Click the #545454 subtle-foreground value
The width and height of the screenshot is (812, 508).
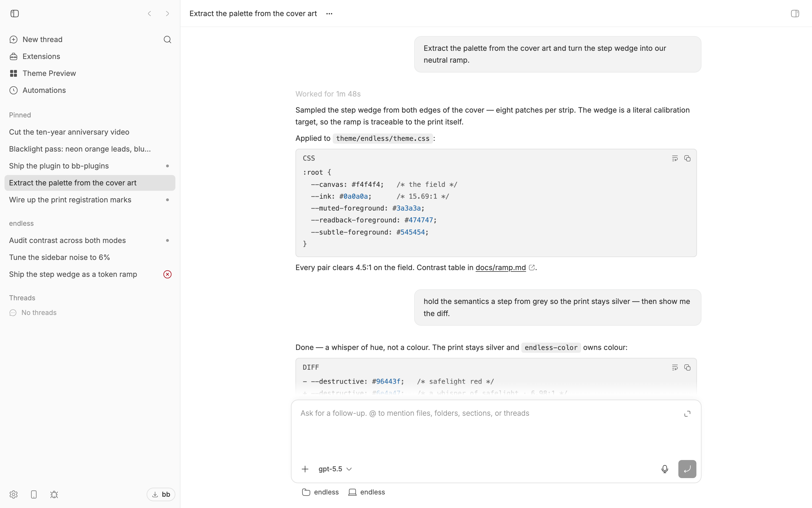(411, 232)
